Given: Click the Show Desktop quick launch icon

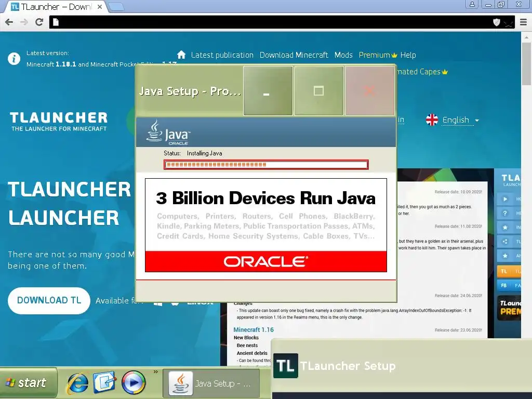Looking at the screenshot, I should 104,382.
